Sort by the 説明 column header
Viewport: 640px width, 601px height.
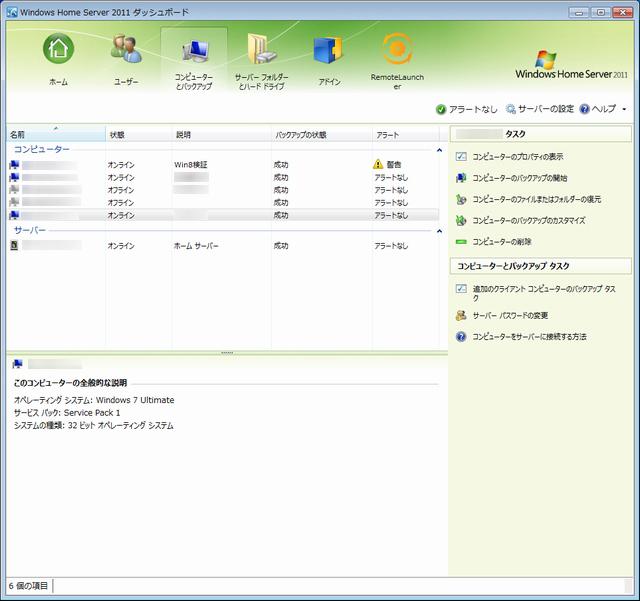(221, 134)
